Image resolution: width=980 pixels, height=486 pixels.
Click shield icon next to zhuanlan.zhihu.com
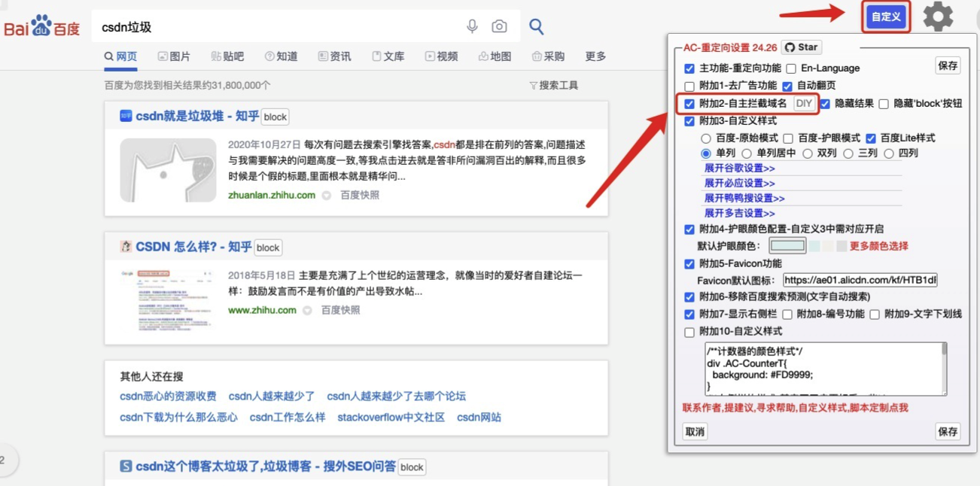point(327,196)
